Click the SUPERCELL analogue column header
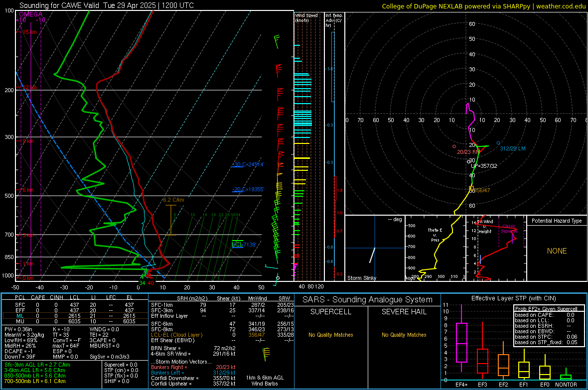 click(x=331, y=312)
